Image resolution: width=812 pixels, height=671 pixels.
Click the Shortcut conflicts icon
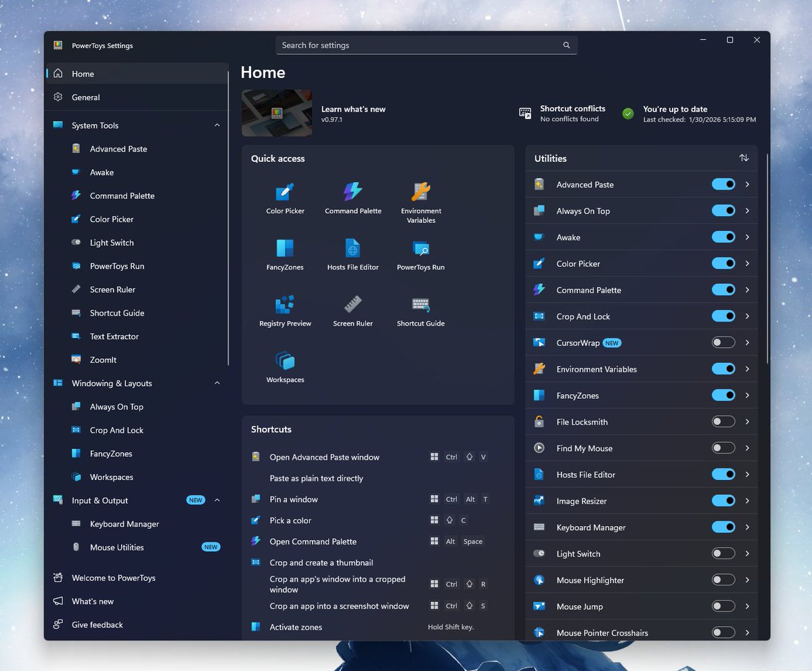tap(525, 113)
